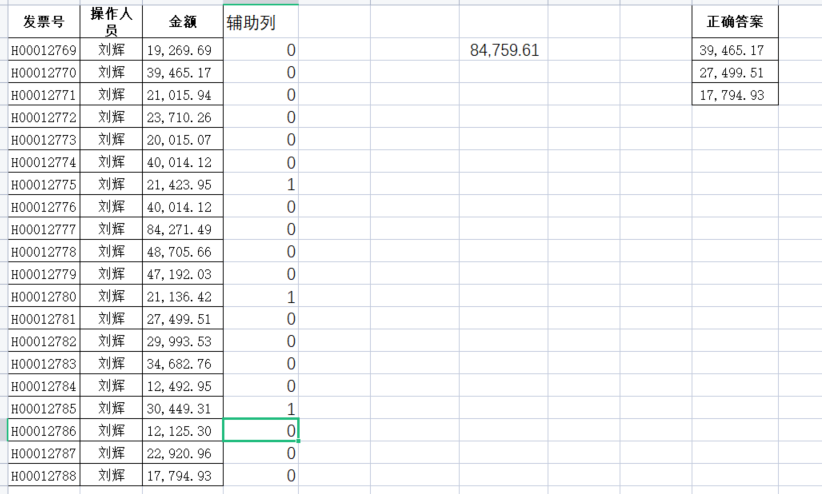822x494 pixels.
Task: Select invoice cell H00012774
Action: click(44, 162)
